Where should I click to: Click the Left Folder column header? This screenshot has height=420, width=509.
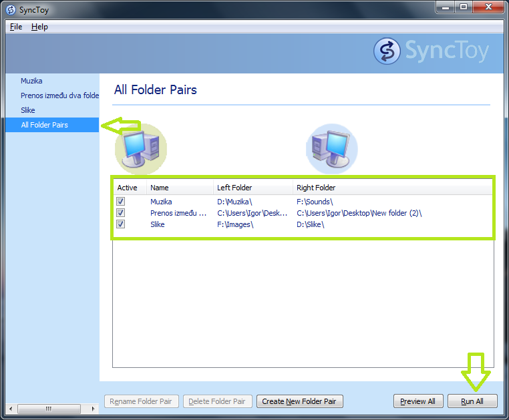(x=253, y=188)
